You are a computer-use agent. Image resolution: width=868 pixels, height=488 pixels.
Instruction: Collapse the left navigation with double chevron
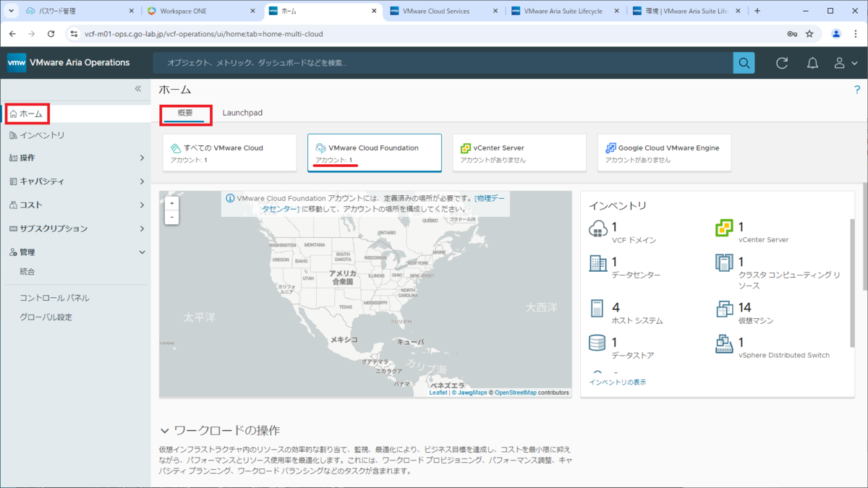(138, 89)
